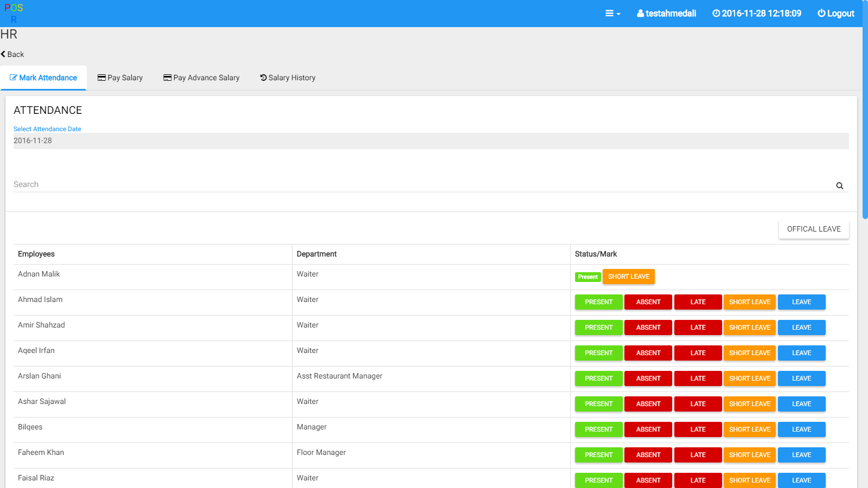
Task: Mark Ahmad Islam as Present
Action: (598, 302)
